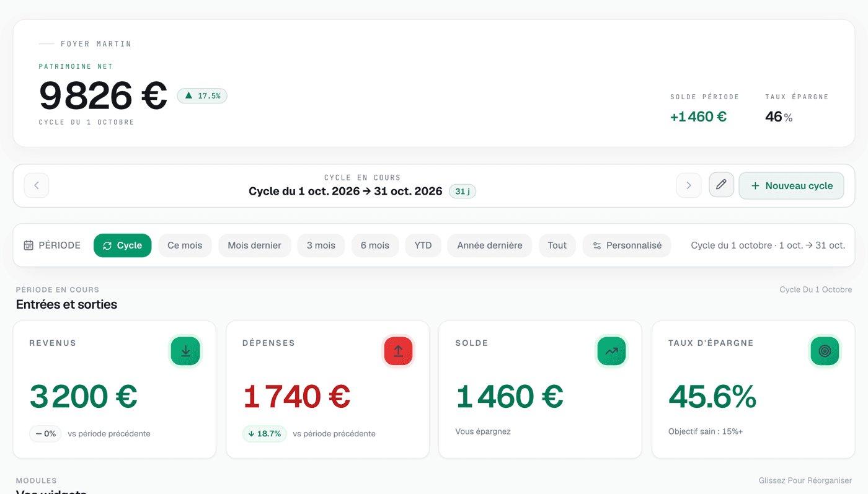
Task: Click the 1 740 € dépenses amount
Action: coord(297,397)
